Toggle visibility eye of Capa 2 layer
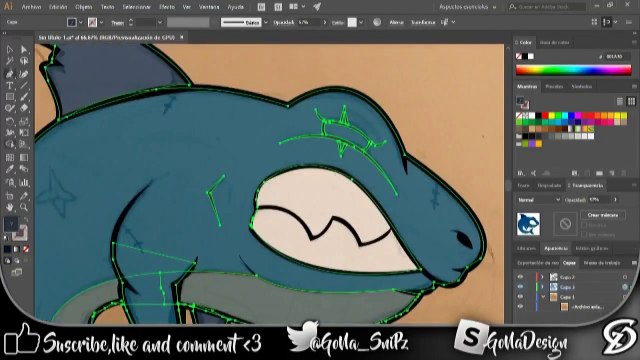Image resolution: width=640 pixels, height=360 pixels. 520,277
